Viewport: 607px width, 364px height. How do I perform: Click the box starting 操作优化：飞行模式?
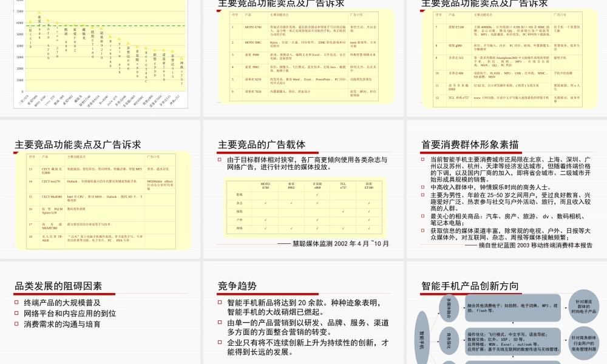point(512,342)
